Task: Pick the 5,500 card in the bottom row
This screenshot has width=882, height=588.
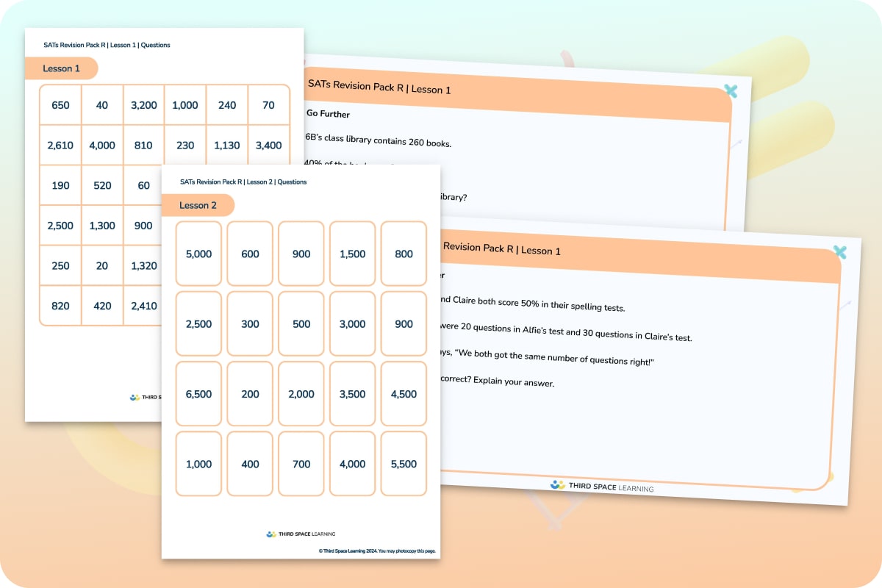Action: pos(403,464)
